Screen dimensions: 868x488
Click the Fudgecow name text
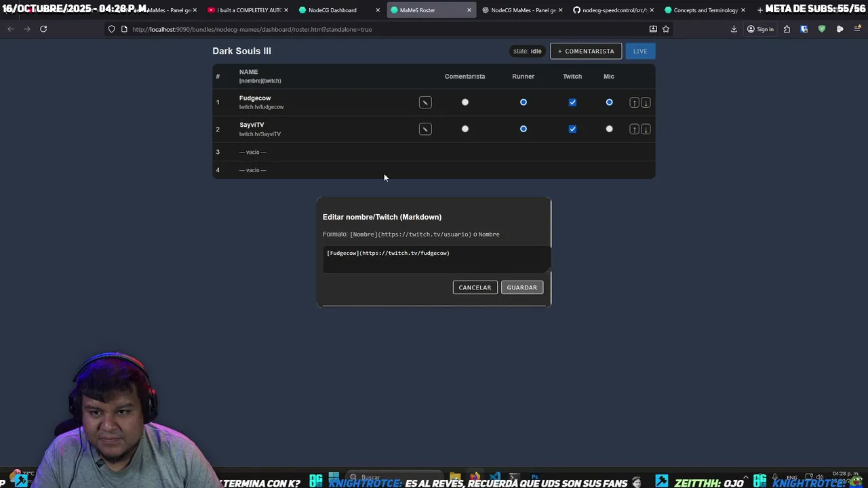click(x=255, y=98)
